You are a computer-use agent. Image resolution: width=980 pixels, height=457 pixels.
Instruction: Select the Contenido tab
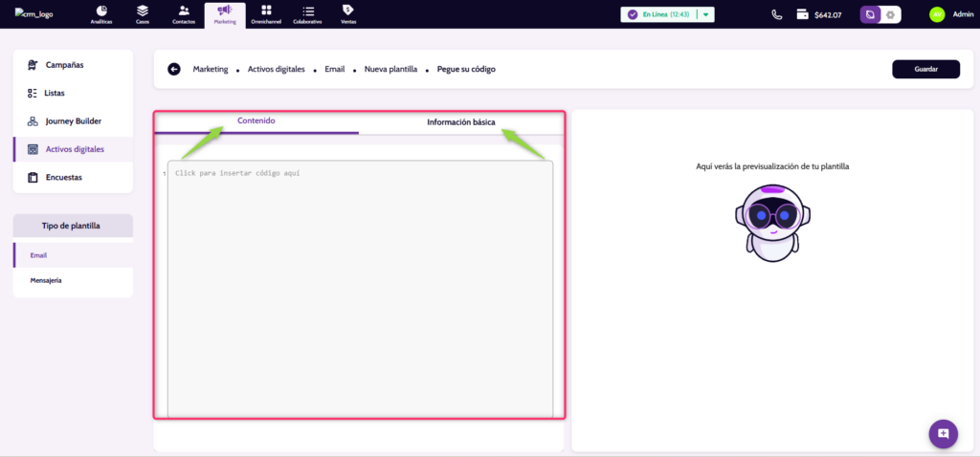(256, 121)
